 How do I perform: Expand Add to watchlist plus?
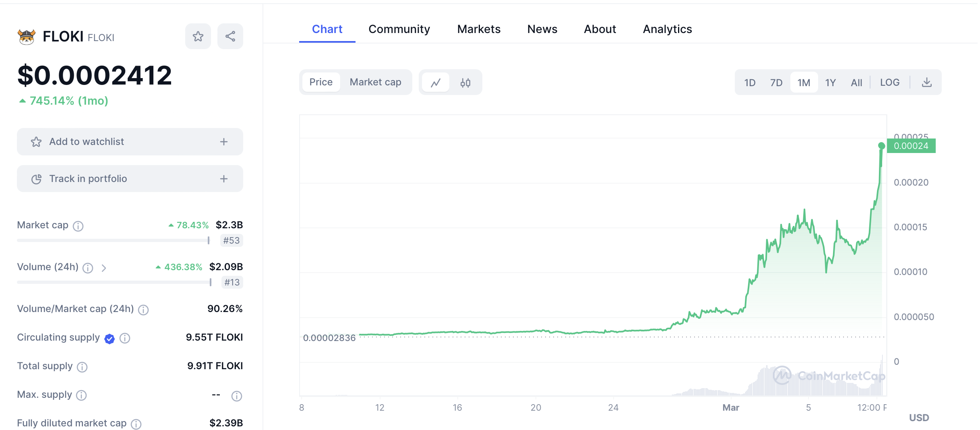tap(224, 142)
